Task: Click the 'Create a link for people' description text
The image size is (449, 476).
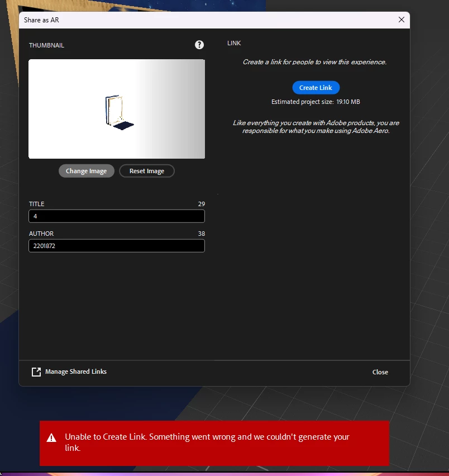Action: click(x=314, y=62)
